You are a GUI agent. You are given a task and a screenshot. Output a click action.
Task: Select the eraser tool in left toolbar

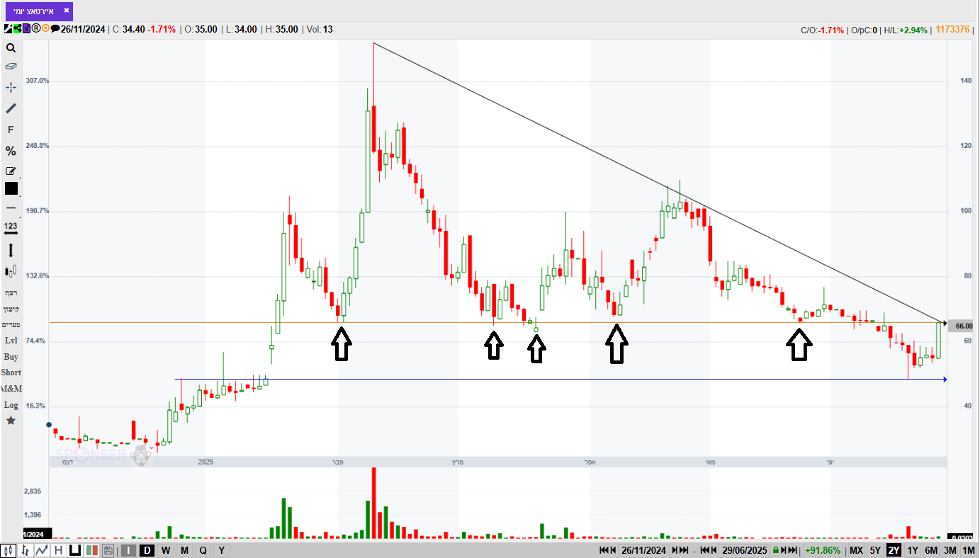(11, 66)
